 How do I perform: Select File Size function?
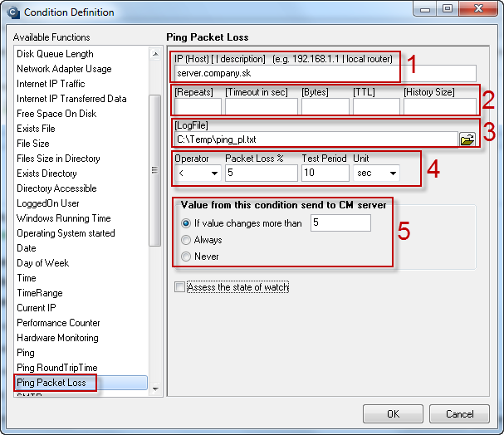pyautogui.click(x=33, y=144)
